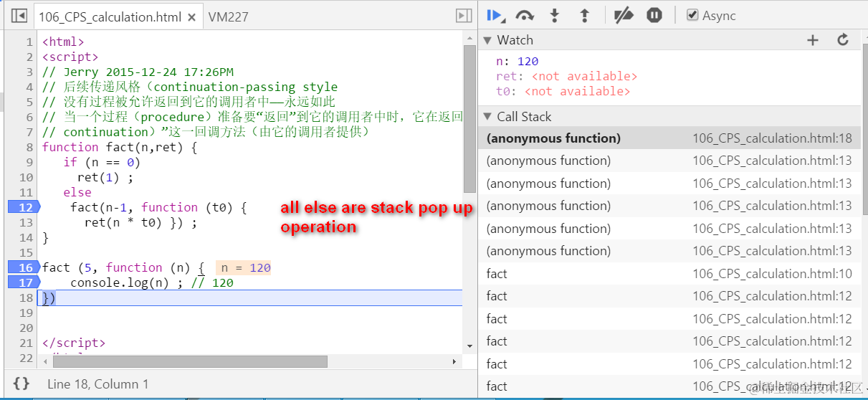Click inline value n = 120

[245, 267]
